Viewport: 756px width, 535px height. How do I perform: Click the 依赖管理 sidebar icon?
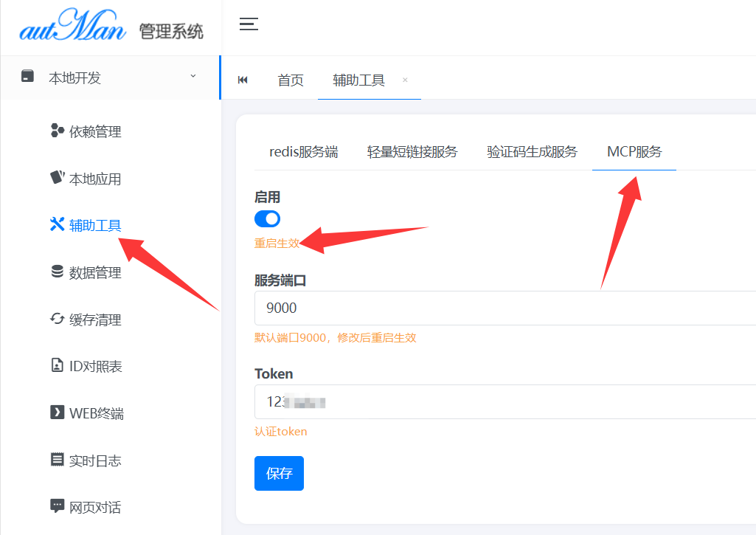point(57,131)
